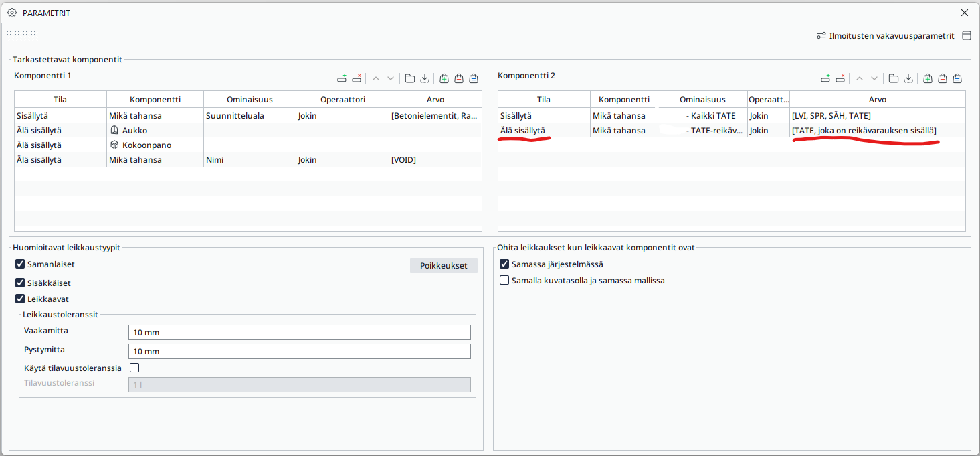Image resolution: width=980 pixels, height=456 pixels.
Task: Click the Kokoonpano row Älä sisällytä cell
Action: pos(60,145)
